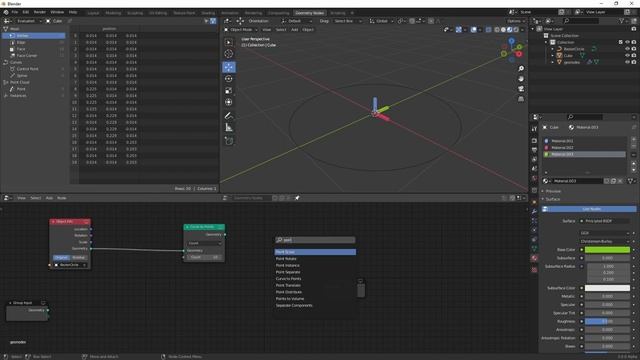Open the Material properties tab
640x360 pixels.
[534, 258]
